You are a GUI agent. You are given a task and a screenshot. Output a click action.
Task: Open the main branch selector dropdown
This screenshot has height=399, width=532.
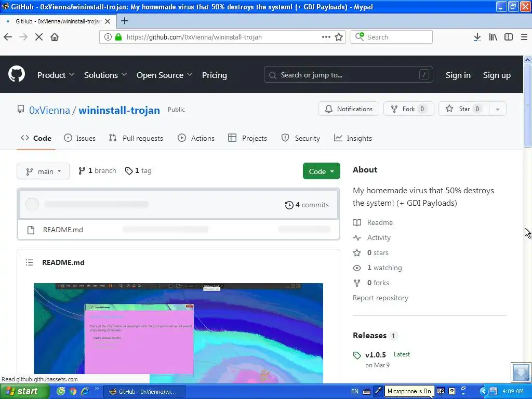43,171
